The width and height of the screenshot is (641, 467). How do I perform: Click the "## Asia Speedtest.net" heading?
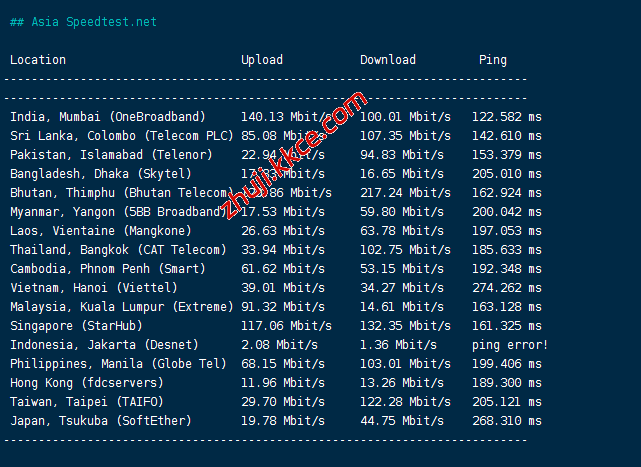83,22
